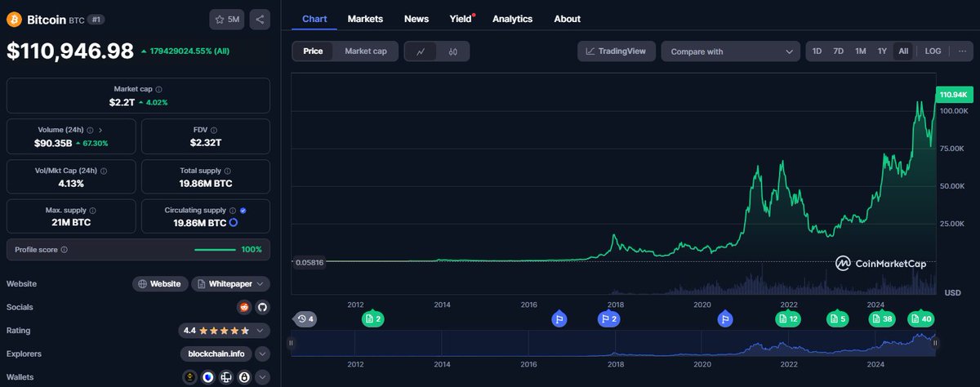This screenshot has height=387, width=980.
Task: Click the Bitcoin logo icon
Action: point(14,19)
